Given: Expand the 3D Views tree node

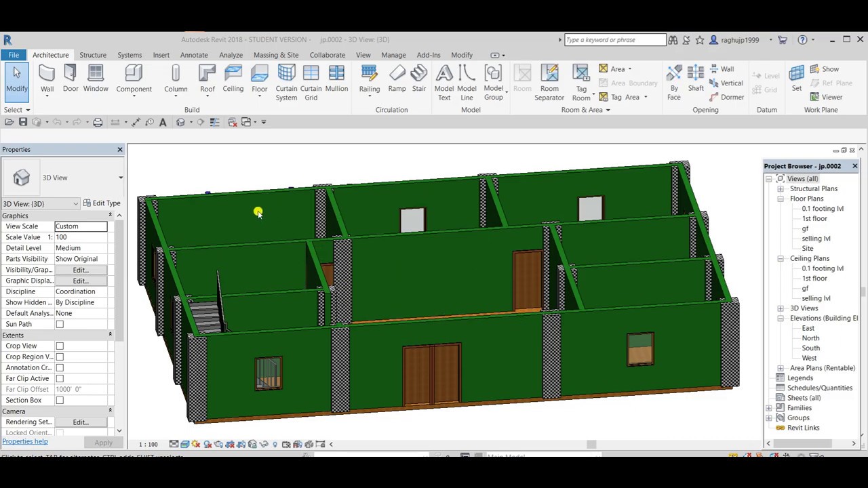Looking at the screenshot, I should (781, 308).
